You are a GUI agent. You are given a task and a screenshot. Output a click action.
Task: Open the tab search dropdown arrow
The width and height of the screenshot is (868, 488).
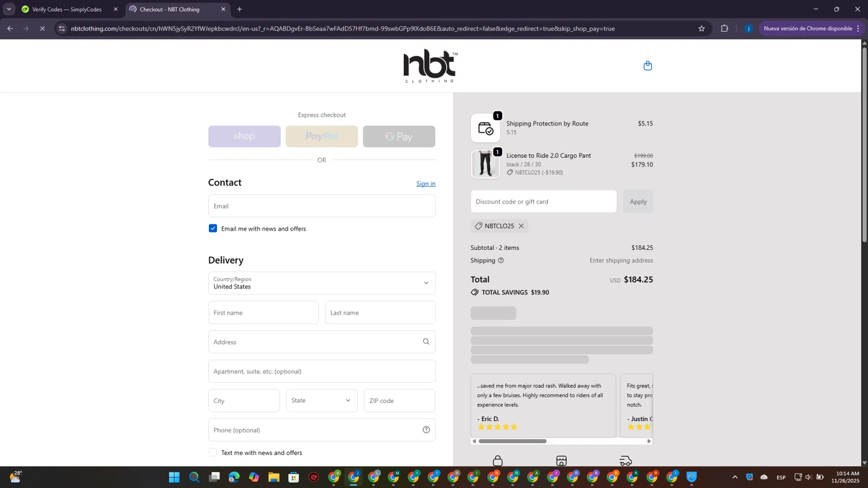point(9,9)
